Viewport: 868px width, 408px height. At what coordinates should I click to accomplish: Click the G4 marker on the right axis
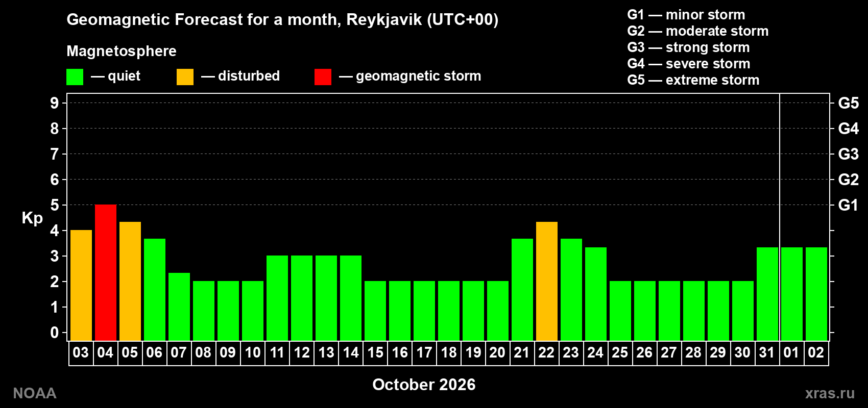pyautogui.click(x=848, y=129)
